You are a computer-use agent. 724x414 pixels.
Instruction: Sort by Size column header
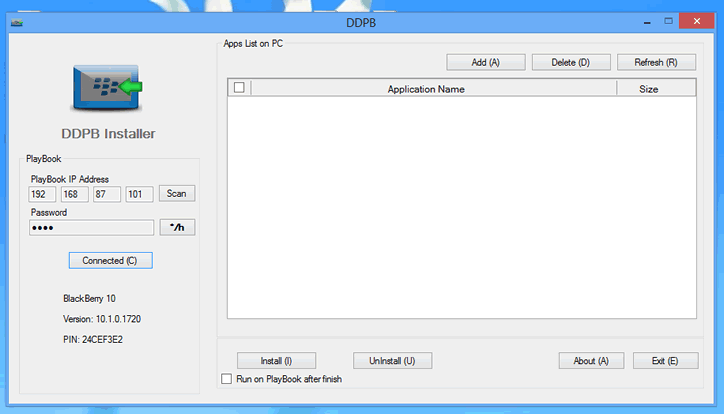click(656, 89)
